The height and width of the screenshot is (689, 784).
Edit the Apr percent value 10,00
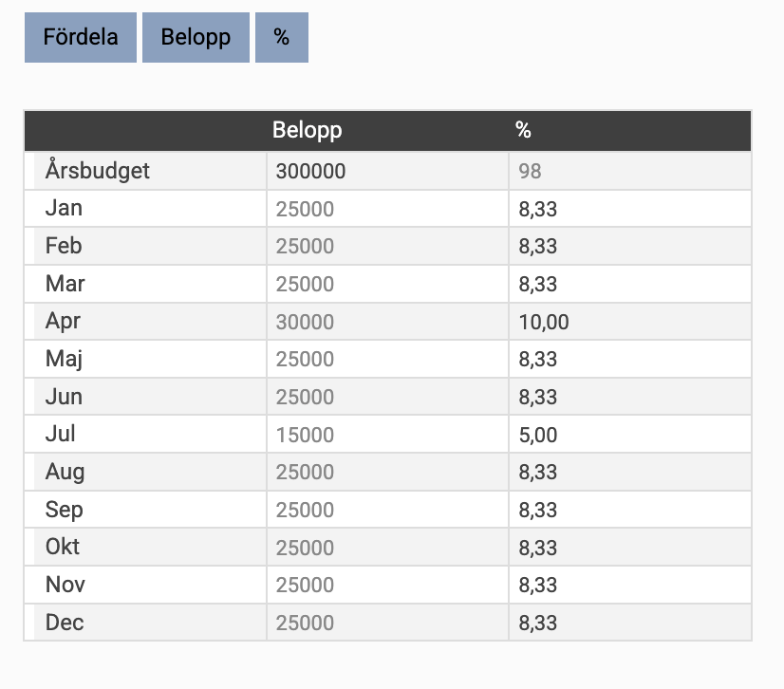630,322
